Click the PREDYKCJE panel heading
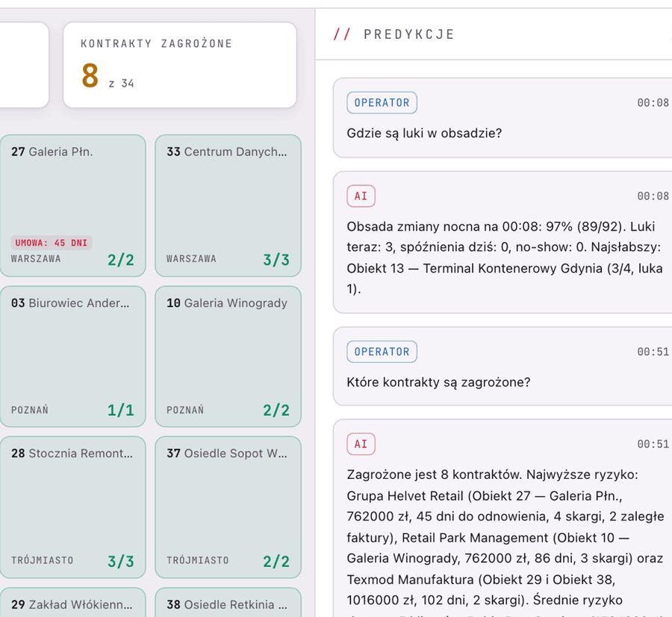This screenshot has width=672, height=617. pyautogui.click(x=408, y=34)
